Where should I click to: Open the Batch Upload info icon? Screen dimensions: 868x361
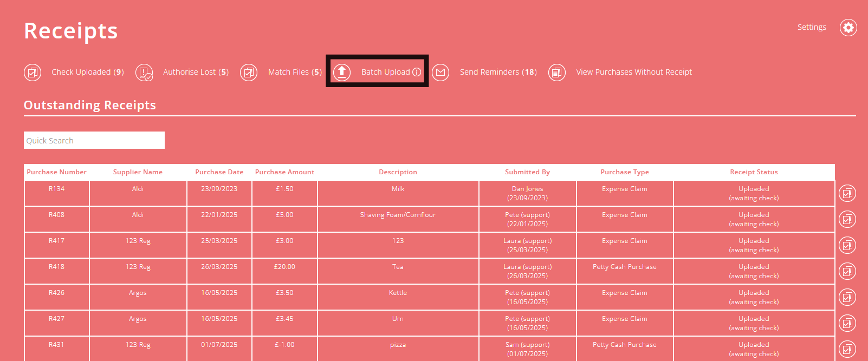(x=417, y=72)
